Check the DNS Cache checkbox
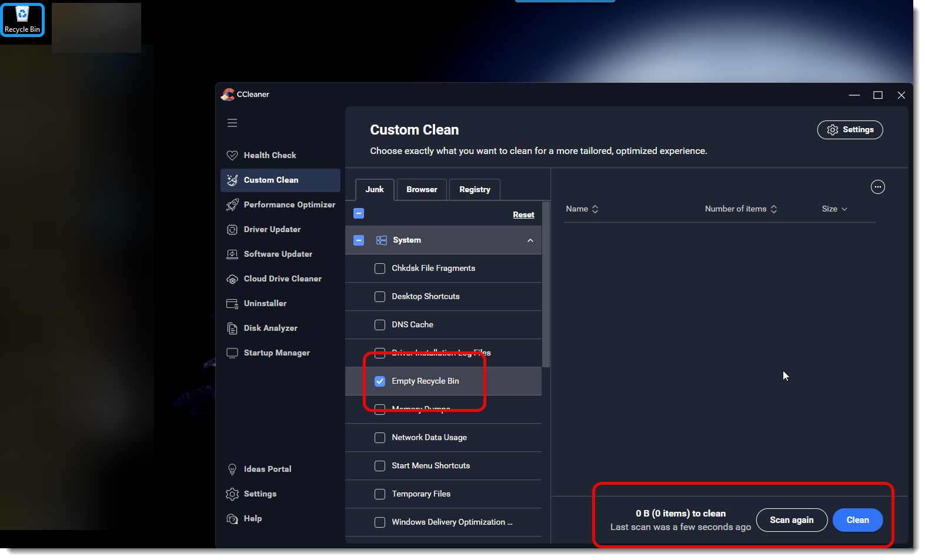The height and width of the screenshot is (560, 925). click(x=380, y=325)
